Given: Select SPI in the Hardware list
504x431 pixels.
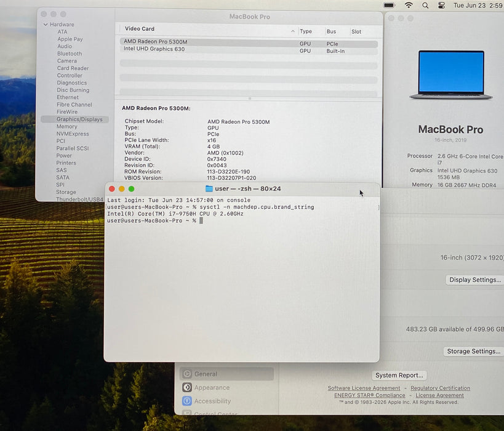Looking at the screenshot, I should [x=60, y=185].
